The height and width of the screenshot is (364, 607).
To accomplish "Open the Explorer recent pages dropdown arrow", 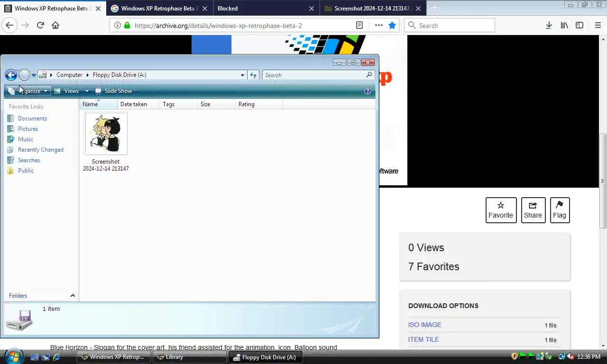I will (x=34, y=75).
